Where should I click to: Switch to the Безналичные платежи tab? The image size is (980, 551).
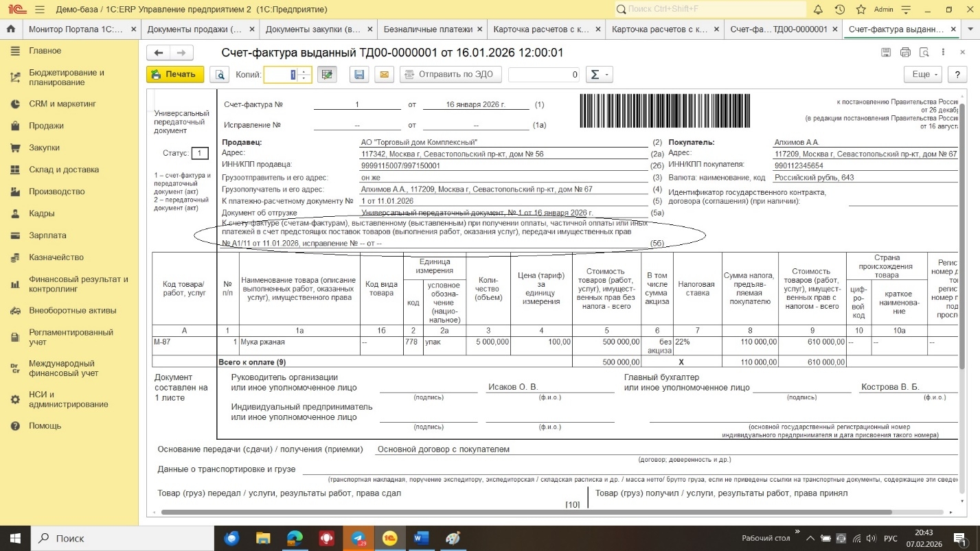point(427,30)
